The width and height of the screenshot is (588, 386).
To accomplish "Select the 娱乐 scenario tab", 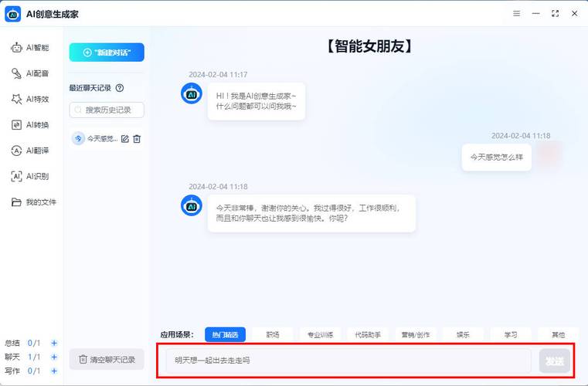I will click(x=463, y=334).
